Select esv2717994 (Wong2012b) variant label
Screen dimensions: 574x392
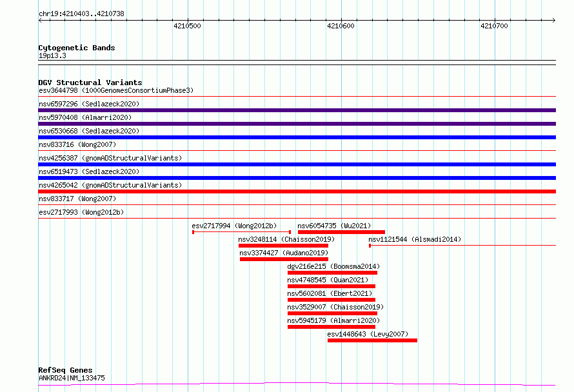pos(234,226)
